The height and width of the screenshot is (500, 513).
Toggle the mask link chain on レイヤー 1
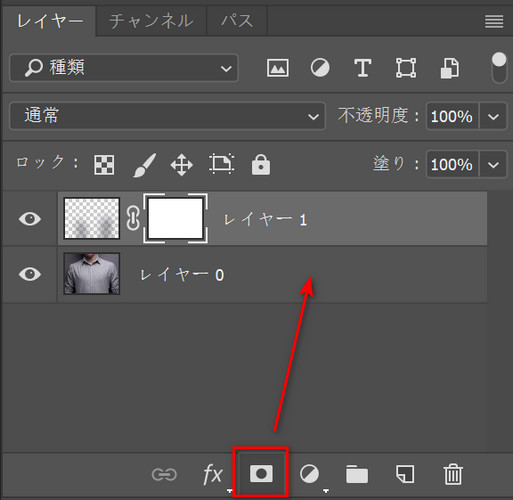point(133,218)
